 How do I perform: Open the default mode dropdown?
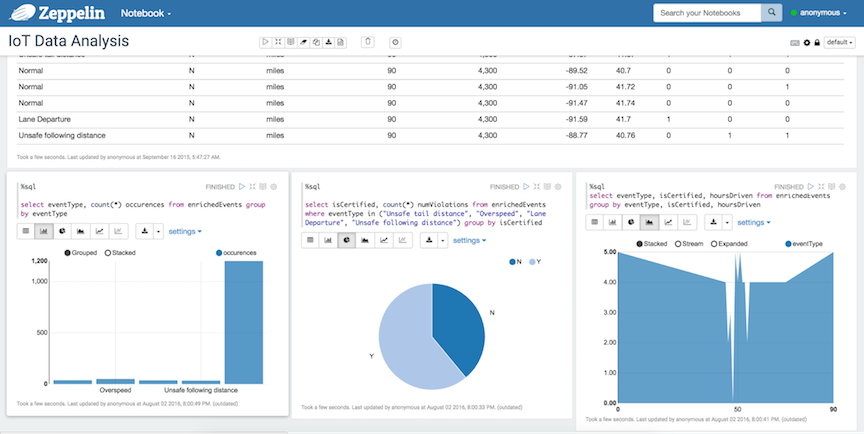click(x=840, y=43)
